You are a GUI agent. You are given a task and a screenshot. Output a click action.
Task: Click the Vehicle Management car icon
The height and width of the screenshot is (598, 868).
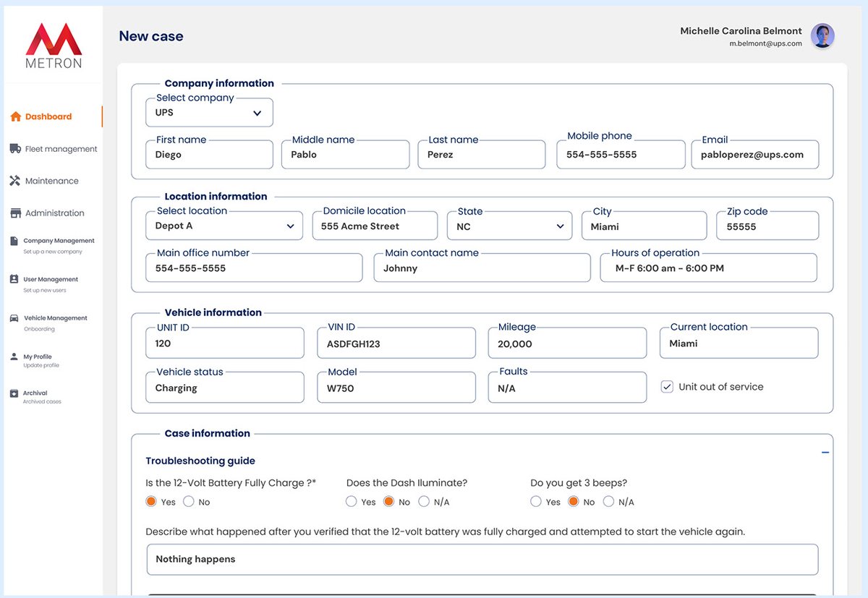coord(14,318)
